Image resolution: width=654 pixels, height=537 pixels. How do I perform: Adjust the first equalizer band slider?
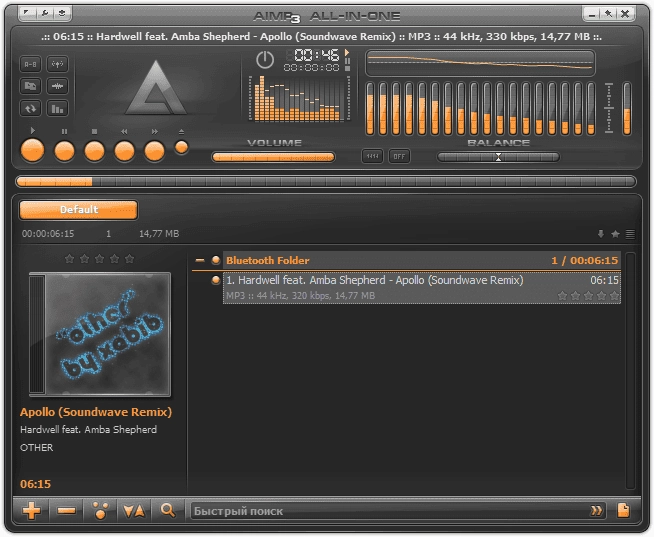click(370, 109)
